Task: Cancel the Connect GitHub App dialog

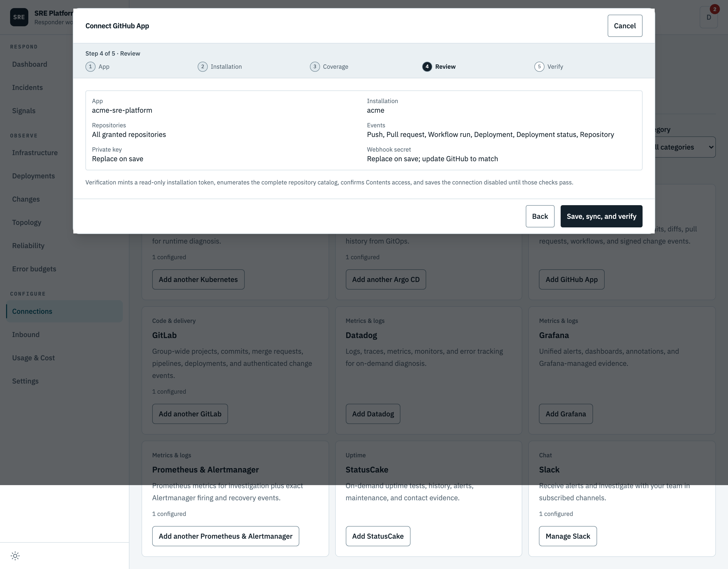Action: click(x=625, y=26)
